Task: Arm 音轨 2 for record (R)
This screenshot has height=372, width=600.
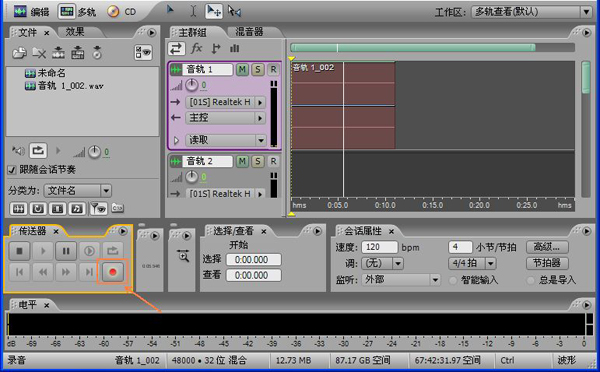Action: click(273, 161)
